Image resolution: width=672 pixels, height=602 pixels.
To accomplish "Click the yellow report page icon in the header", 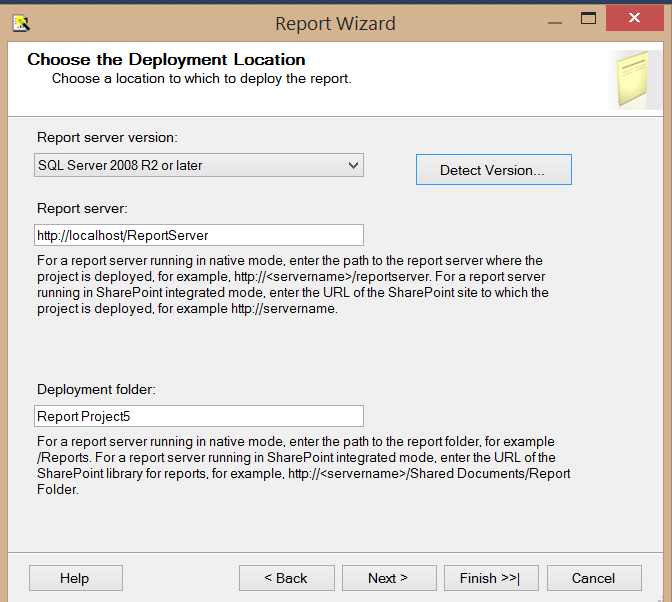I will (x=632, y=79).
